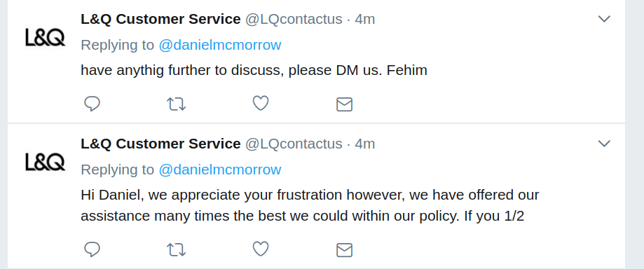The image size is (644, 269).
Task: Like the tweet ending with Fehim
Action: coord(261,104)
